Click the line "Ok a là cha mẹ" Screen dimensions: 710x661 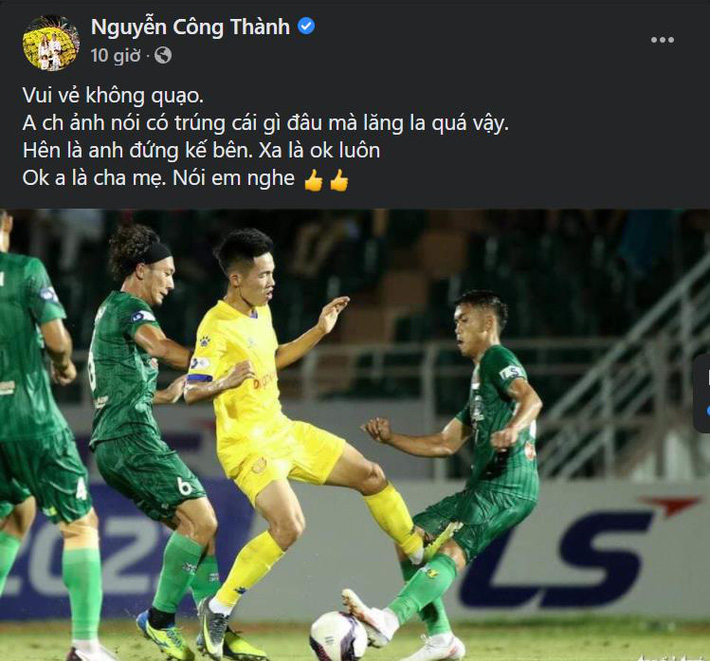pyautogui.click(x=158, y=178)
